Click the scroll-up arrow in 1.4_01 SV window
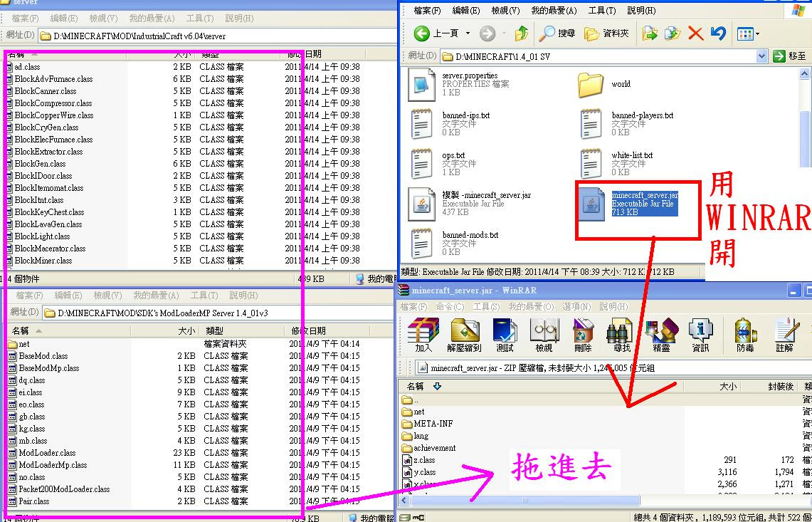The height and width of the screenshot is (522, 812). (805, 73)
